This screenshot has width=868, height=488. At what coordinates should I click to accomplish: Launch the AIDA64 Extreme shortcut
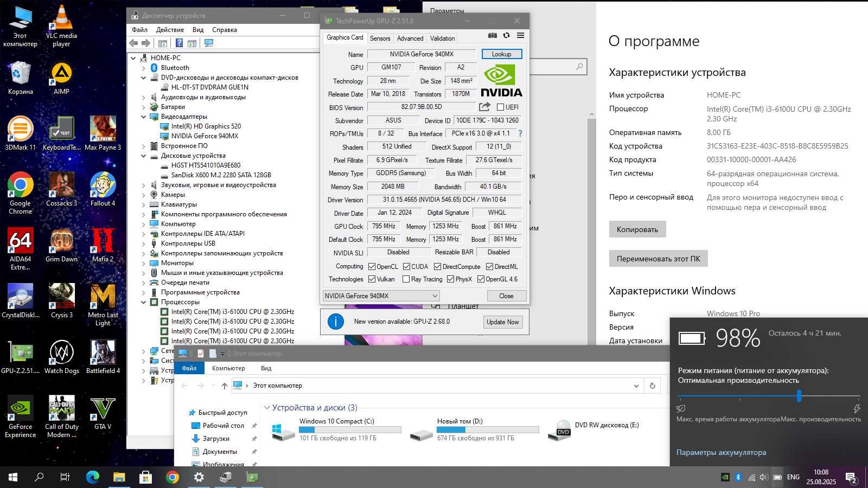[20, 249]
